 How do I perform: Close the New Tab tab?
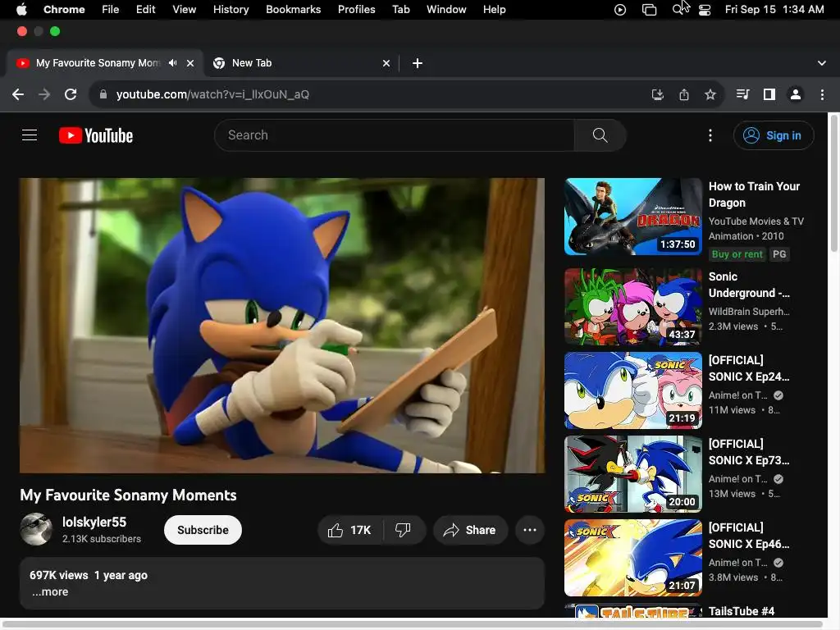(x=386, y=63)
